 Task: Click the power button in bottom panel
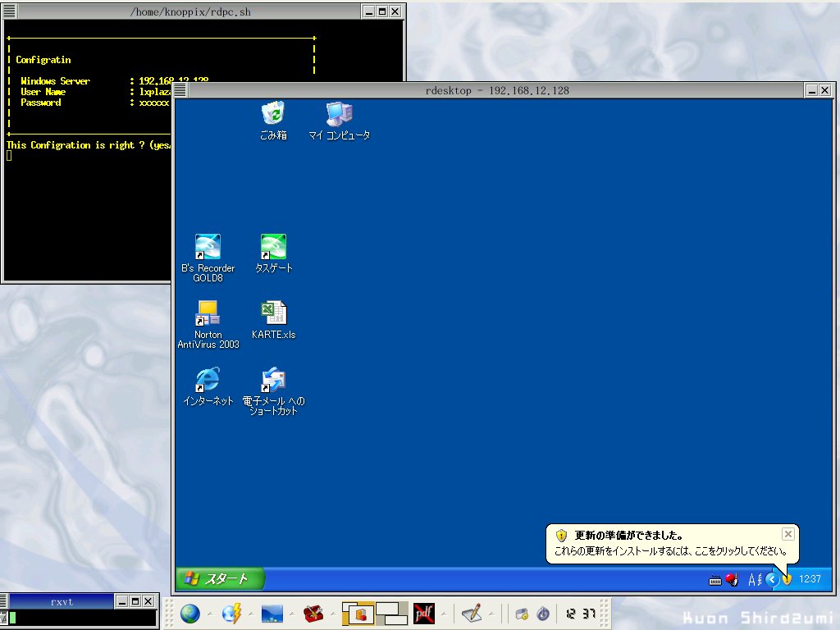tap(542, 614)
